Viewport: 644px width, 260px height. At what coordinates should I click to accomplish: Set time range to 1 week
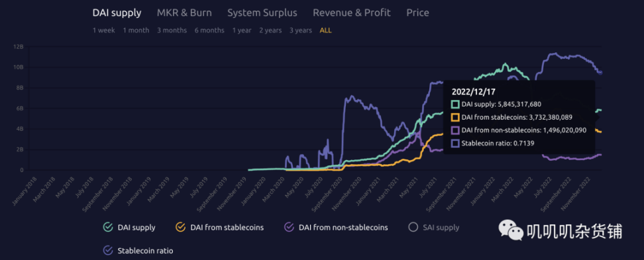coord(104,30)
